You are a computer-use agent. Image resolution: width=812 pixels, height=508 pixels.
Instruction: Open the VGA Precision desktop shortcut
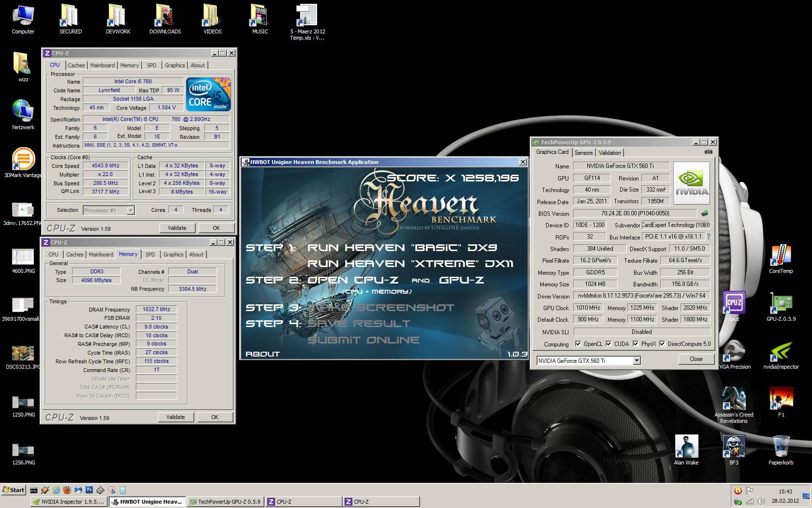pos(734,355)
